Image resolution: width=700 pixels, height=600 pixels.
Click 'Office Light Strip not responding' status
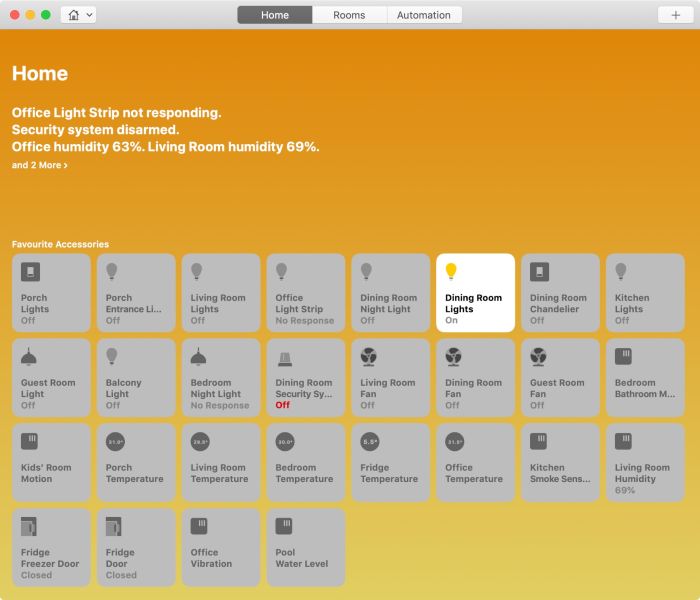[117, 112]
